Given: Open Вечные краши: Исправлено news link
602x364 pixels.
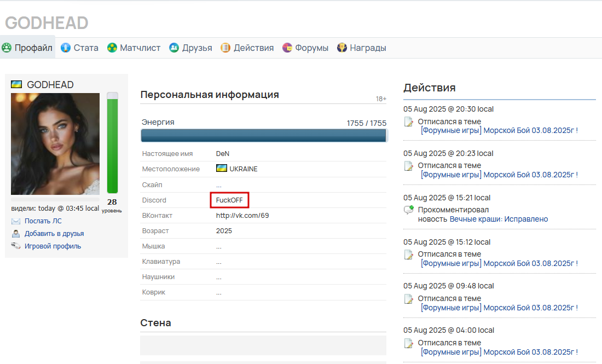Looking at the screenshot, I should [x=499, y=219].
